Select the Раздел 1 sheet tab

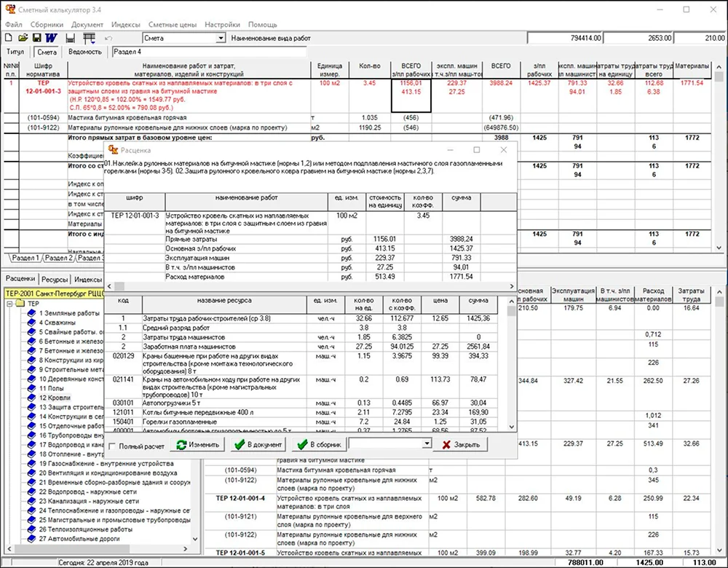[25, 258]
